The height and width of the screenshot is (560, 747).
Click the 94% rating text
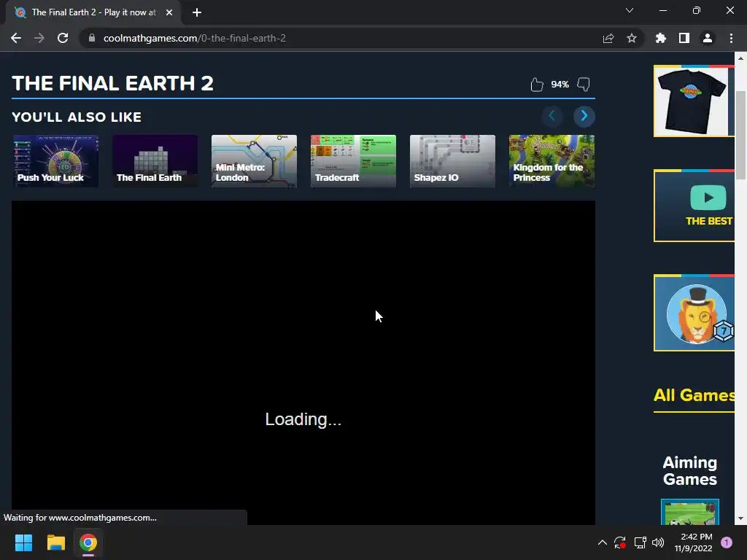point(560,85)
